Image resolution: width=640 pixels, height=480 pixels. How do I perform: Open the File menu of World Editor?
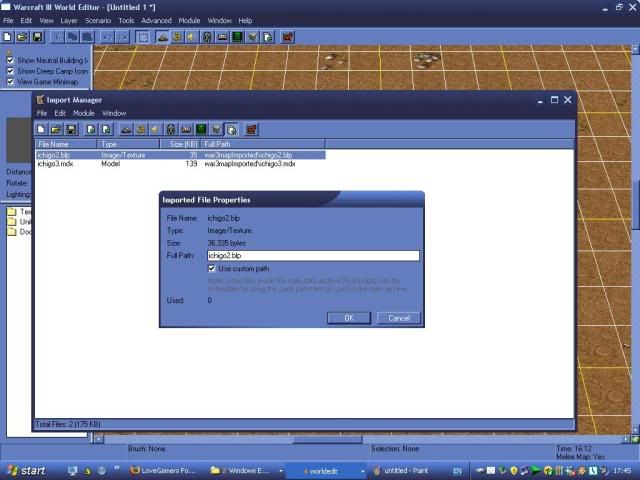point(8,20)
